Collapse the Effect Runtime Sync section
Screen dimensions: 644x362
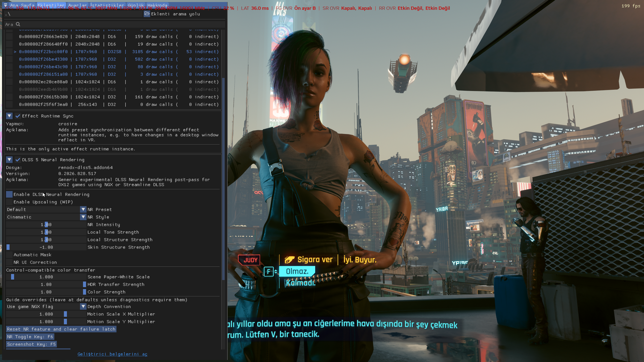point(9,116)
